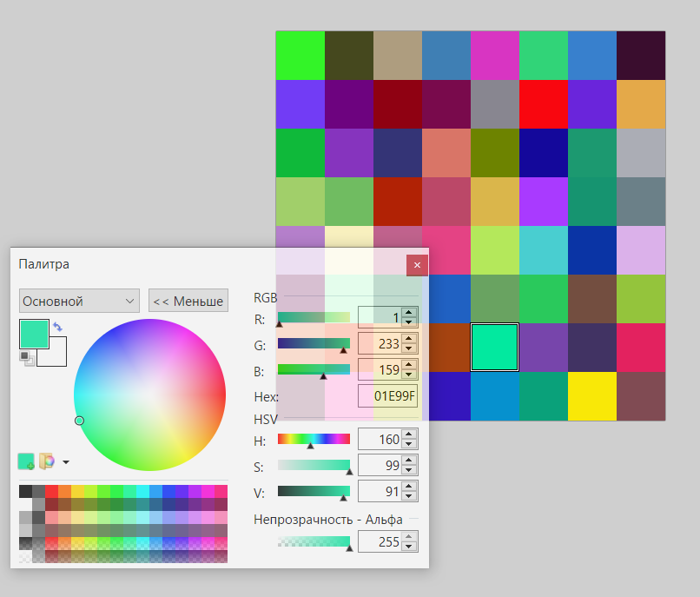Click the G slider track
Viewport: 700px width, 597px height.
click(314, 343)
